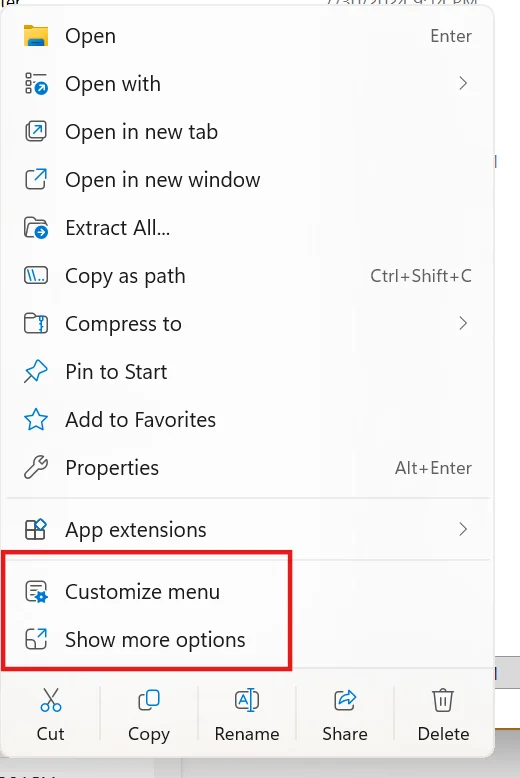Click the Cut scissors icon
This screenshot has width=520, height=778.
tap(51, 700)
